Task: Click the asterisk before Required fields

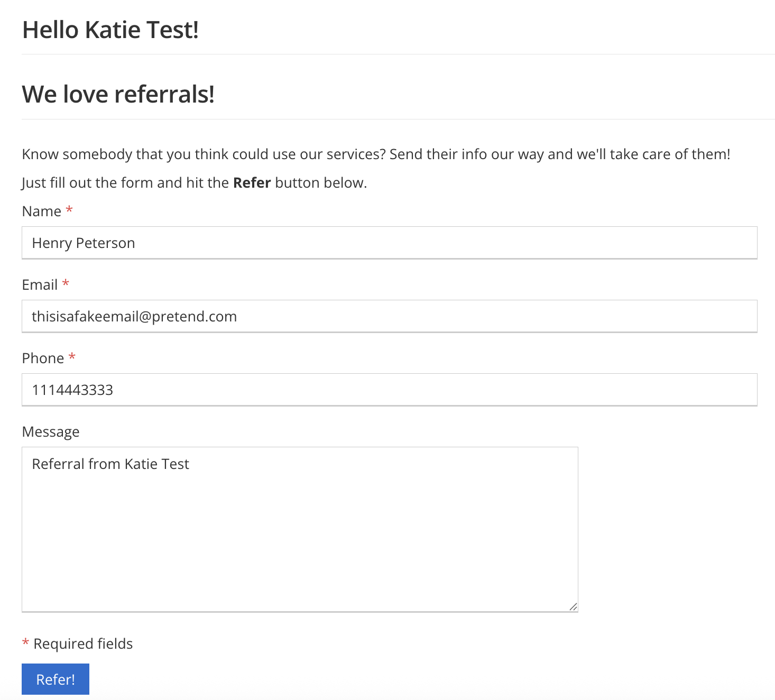Action: pos(25,643)
